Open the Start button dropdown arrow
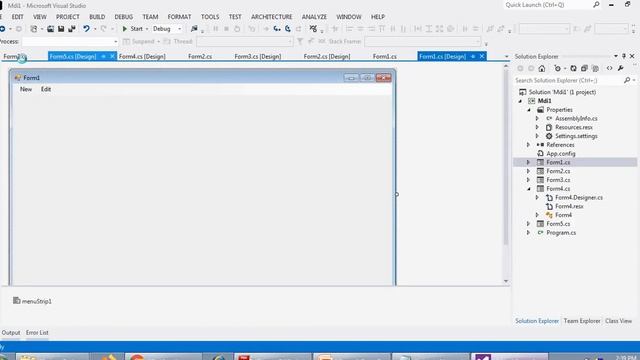Image resolution: width=640 pixels, height=360 pixels. (x=147, y=29)
